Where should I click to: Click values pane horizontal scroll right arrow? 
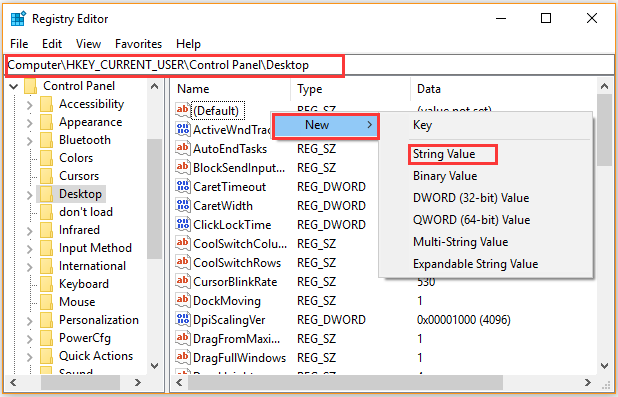pyautogui.click(x=588, y=382)
